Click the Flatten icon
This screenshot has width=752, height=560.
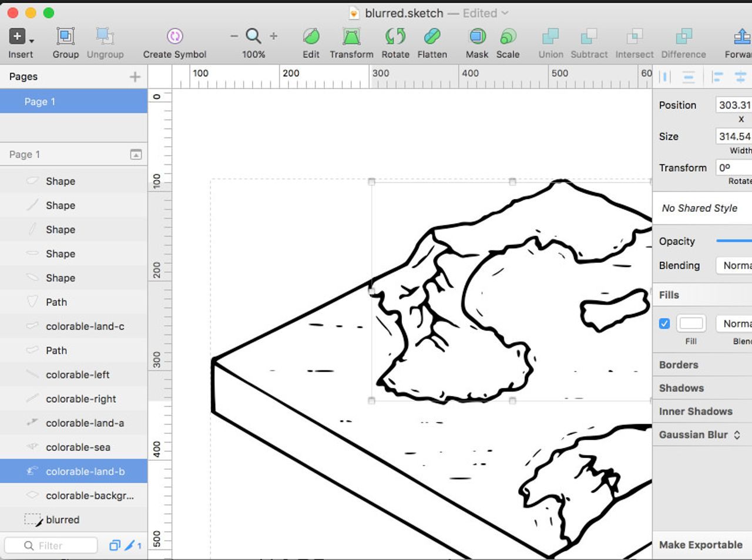point(432,36)
